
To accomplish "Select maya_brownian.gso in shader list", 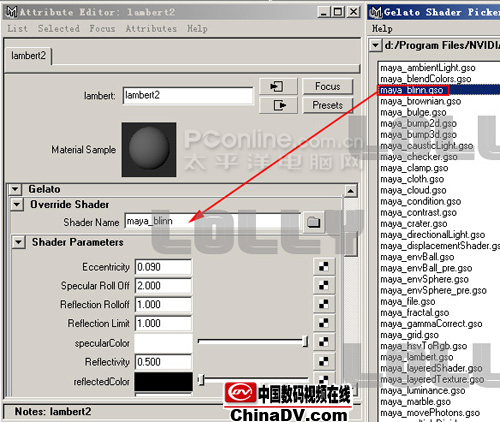I will 421,101.
